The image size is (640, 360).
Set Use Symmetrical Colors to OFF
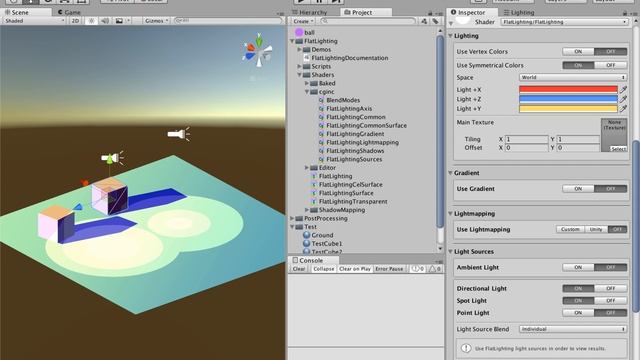611,65
